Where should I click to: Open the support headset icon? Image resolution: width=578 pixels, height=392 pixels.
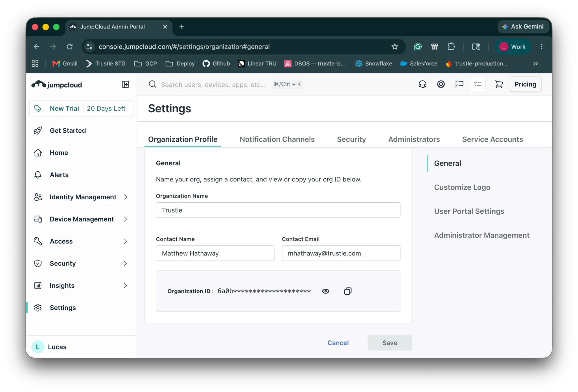[x=422, y=84]
